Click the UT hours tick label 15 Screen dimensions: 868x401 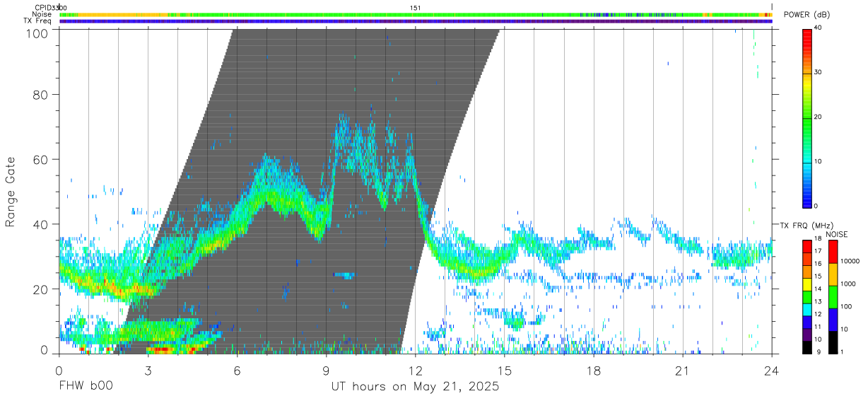[504, 370]
